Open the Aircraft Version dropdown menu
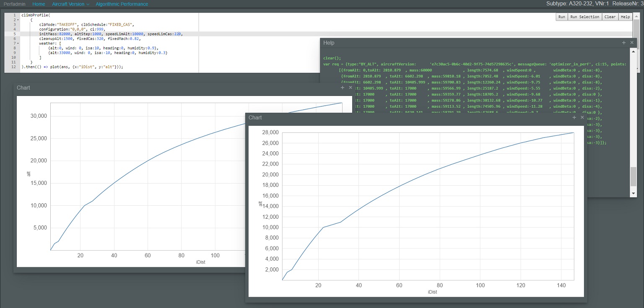 pyautogui.click(x=70, y=4)
